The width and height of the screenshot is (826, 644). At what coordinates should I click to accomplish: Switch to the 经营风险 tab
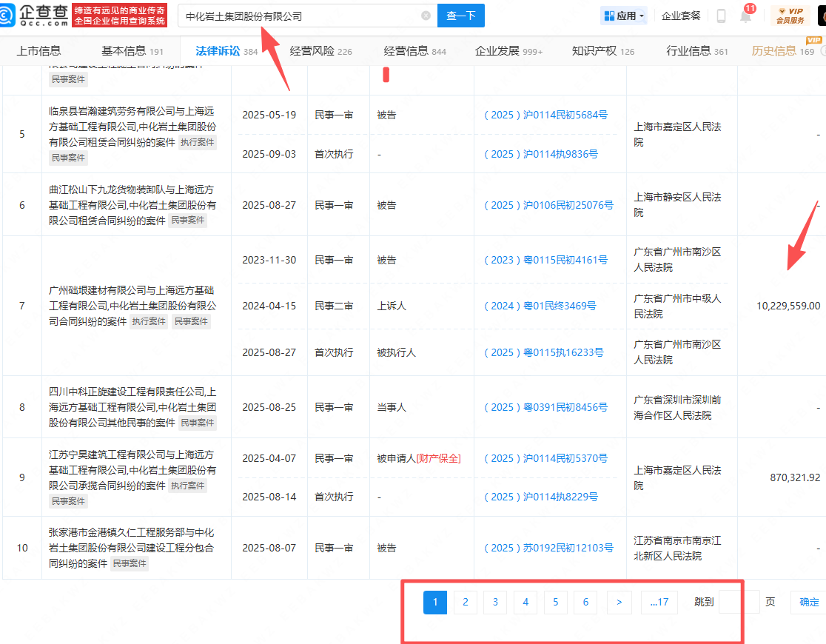tap(320, 51)
